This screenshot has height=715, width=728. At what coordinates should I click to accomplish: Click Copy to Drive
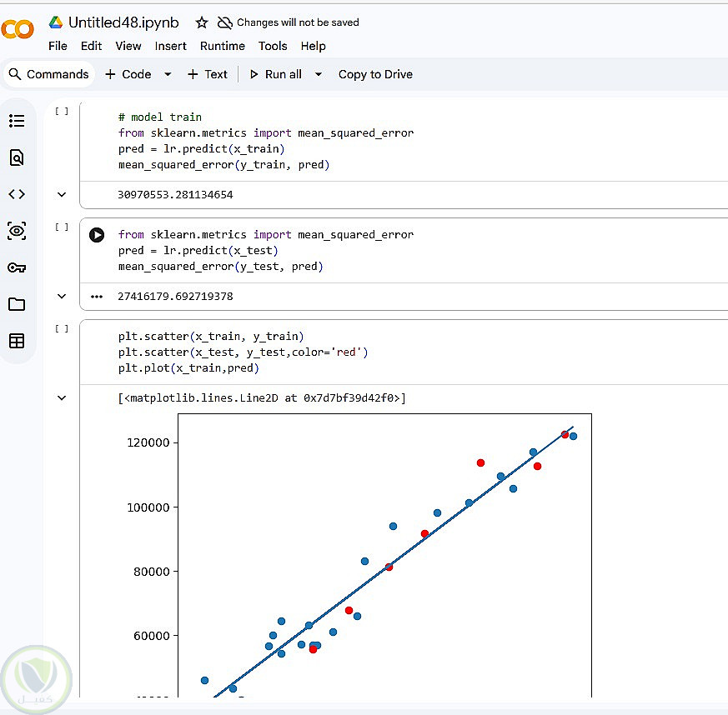375,74
